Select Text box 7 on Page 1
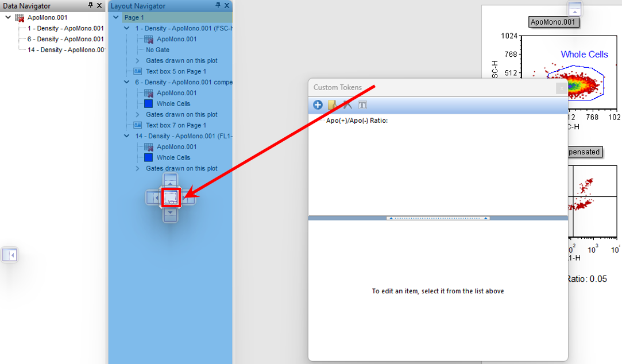622x364 pixels. click(176, 125)
